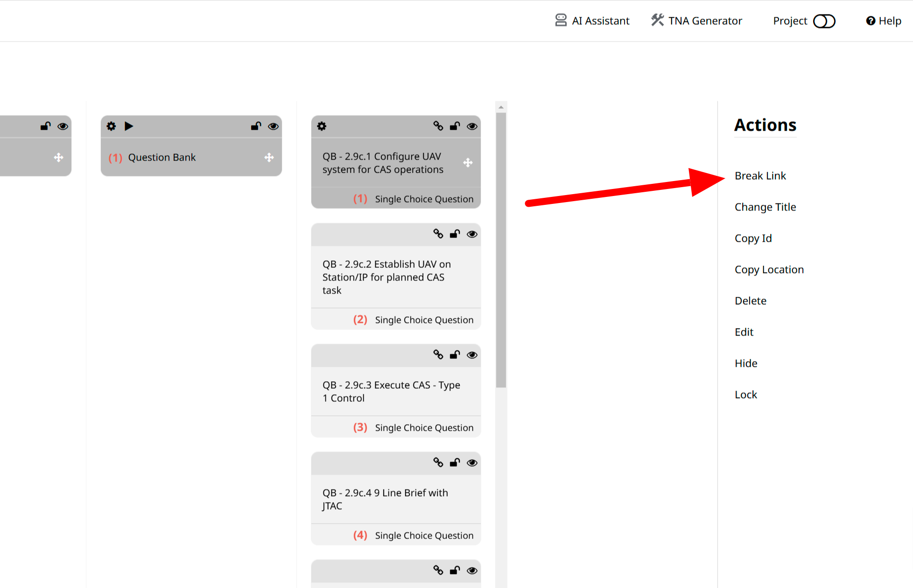The height and width of the screenshot is (588, 913).
Task: Open Help from top bar
Action: (884, 21)
